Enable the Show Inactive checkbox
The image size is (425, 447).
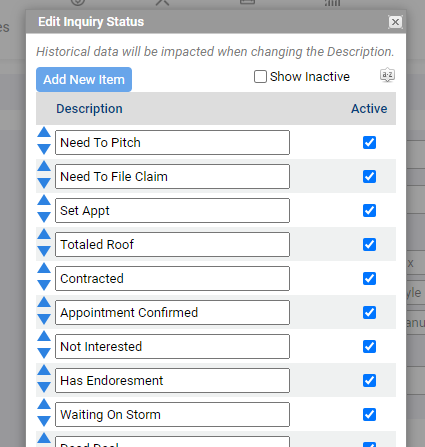click(260, 77)
